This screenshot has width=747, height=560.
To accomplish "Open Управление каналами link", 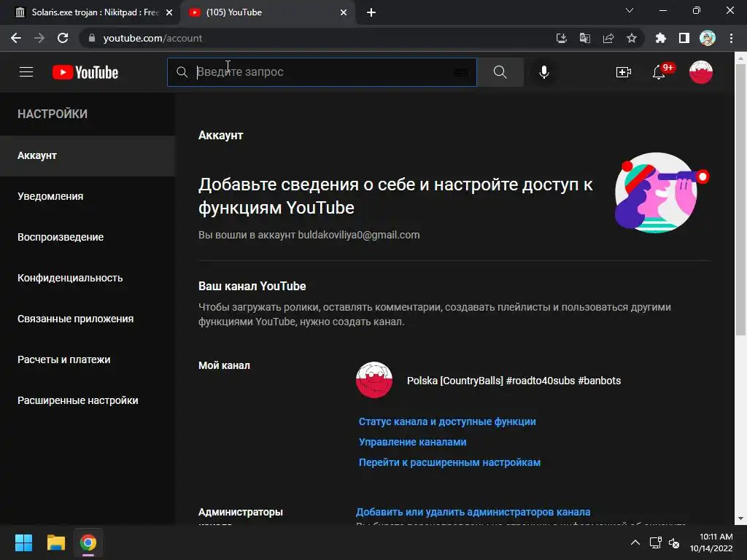I will [413, 442].
